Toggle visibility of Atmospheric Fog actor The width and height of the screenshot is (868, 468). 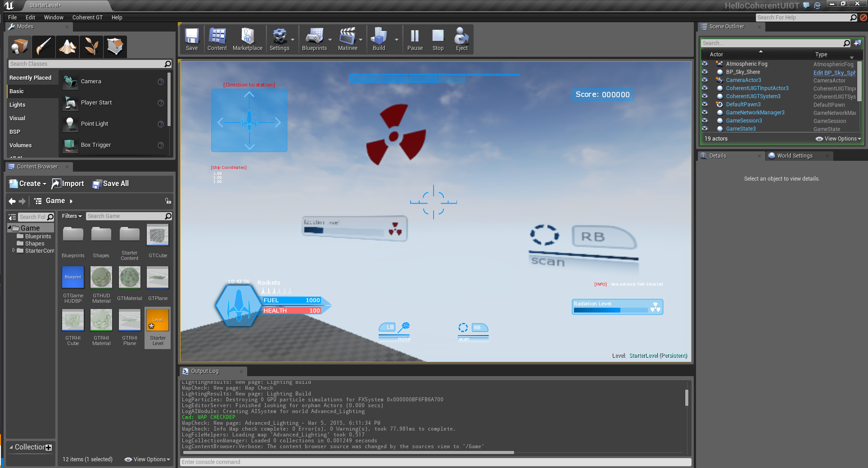(705, 64)
